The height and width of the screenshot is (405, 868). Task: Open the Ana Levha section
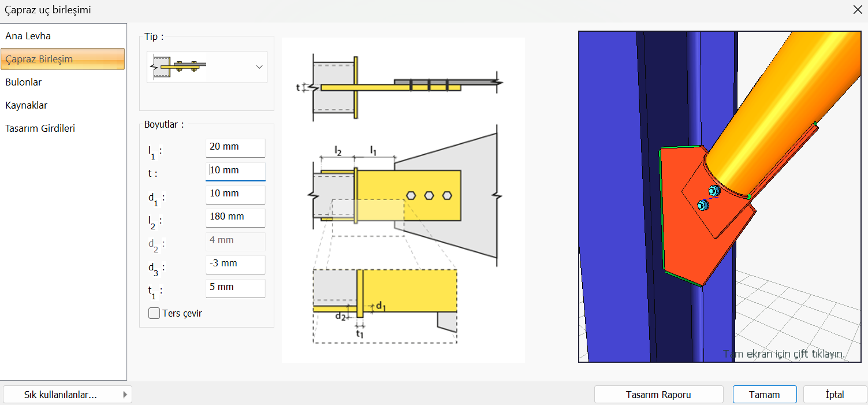click(x=28, y=36)
